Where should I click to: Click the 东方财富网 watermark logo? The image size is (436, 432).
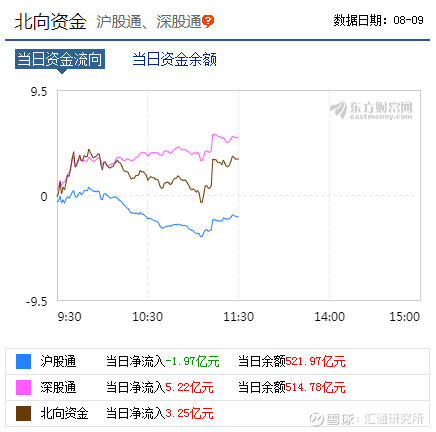click(x=371, y=110)
